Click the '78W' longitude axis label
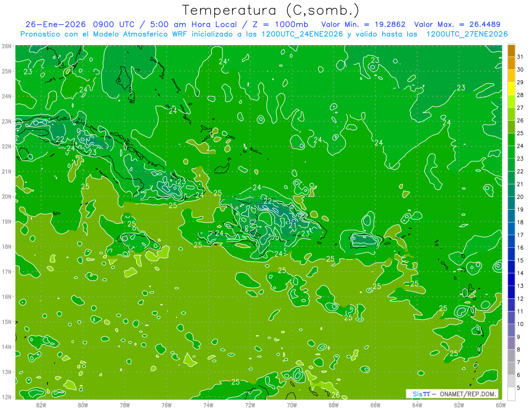Image resolution: width=532 pixels, height=411 pixels. (125, 404)
